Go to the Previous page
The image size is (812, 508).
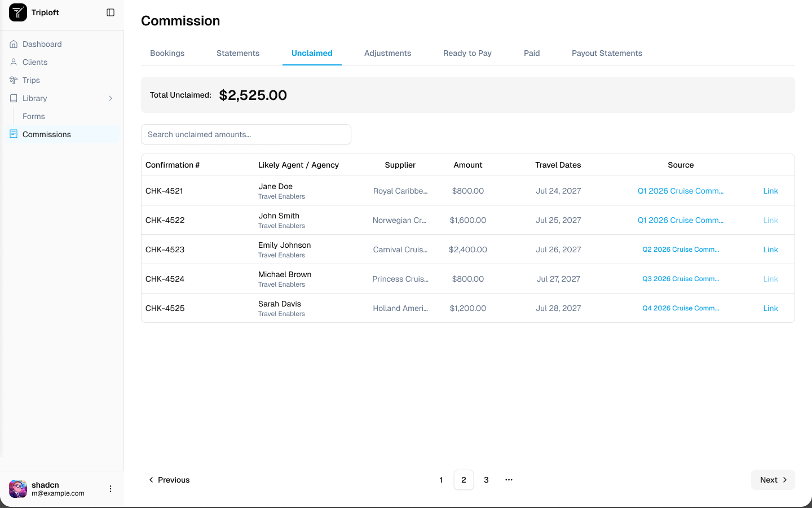(169, 480)
